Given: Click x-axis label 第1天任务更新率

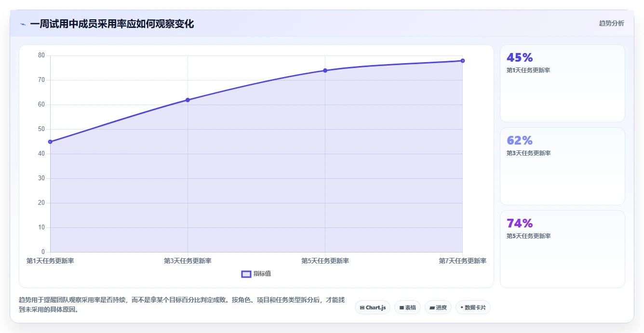Looking at the screenshot, I should tap(50, 261).
